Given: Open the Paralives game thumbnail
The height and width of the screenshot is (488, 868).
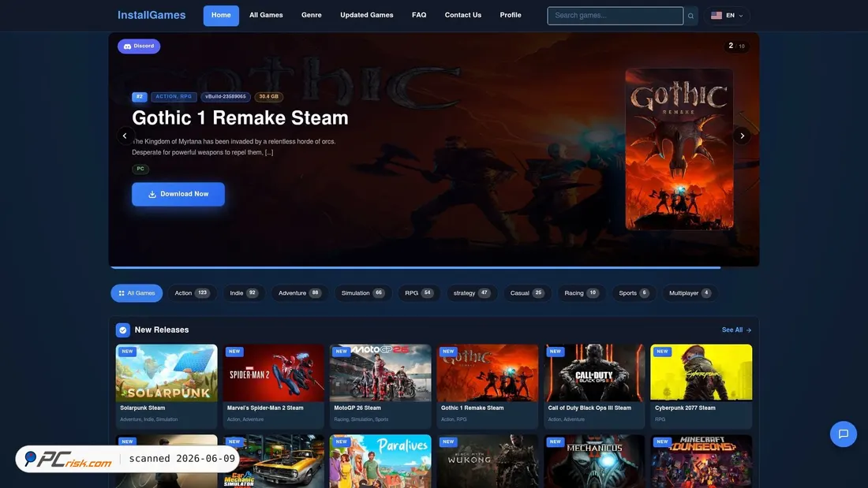Looking at the screenshot, I should tap(380, 461).
